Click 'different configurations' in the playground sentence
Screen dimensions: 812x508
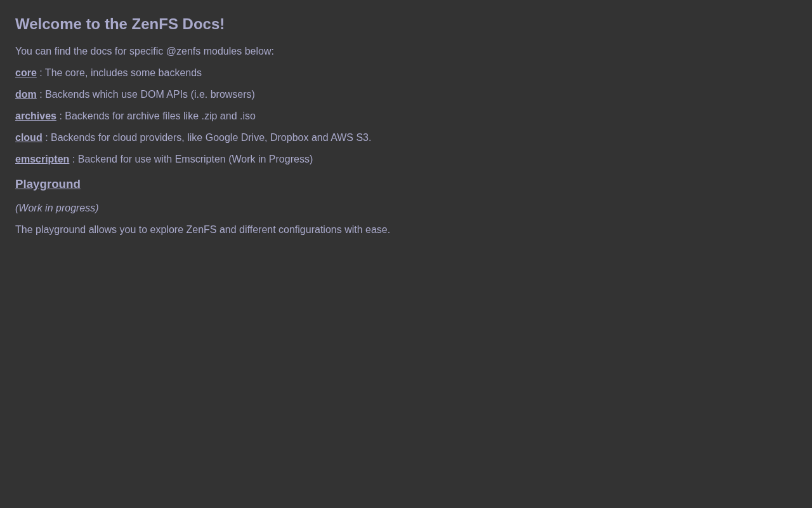(290, 230)
